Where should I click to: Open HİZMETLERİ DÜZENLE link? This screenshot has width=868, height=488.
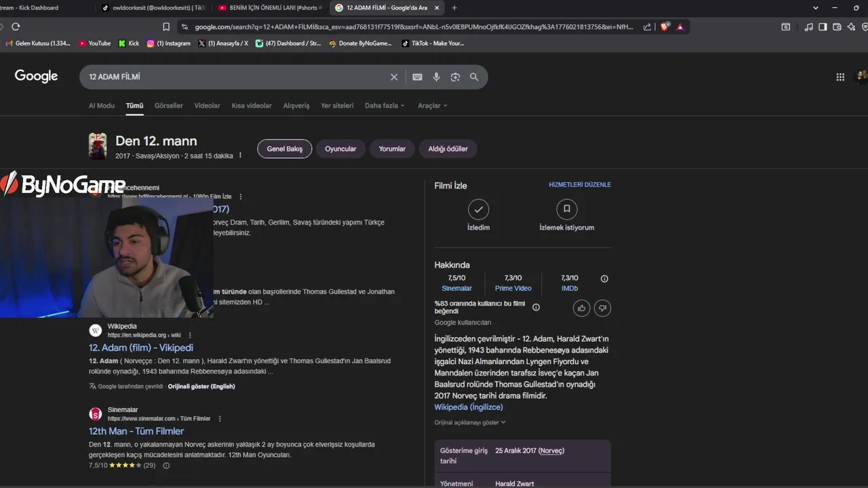pos(580,184)
